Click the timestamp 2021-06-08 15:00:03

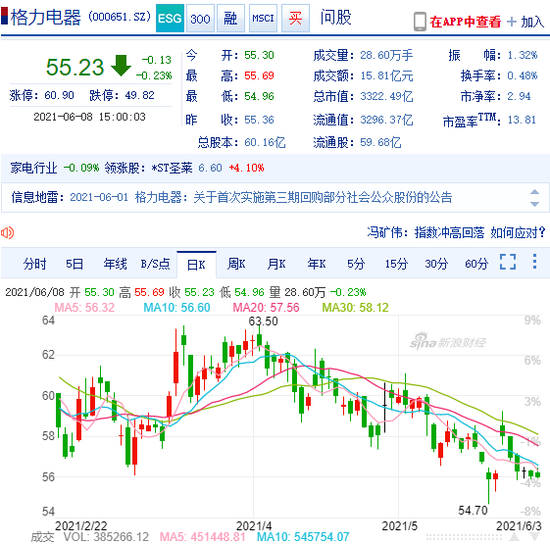pos(89,117)
